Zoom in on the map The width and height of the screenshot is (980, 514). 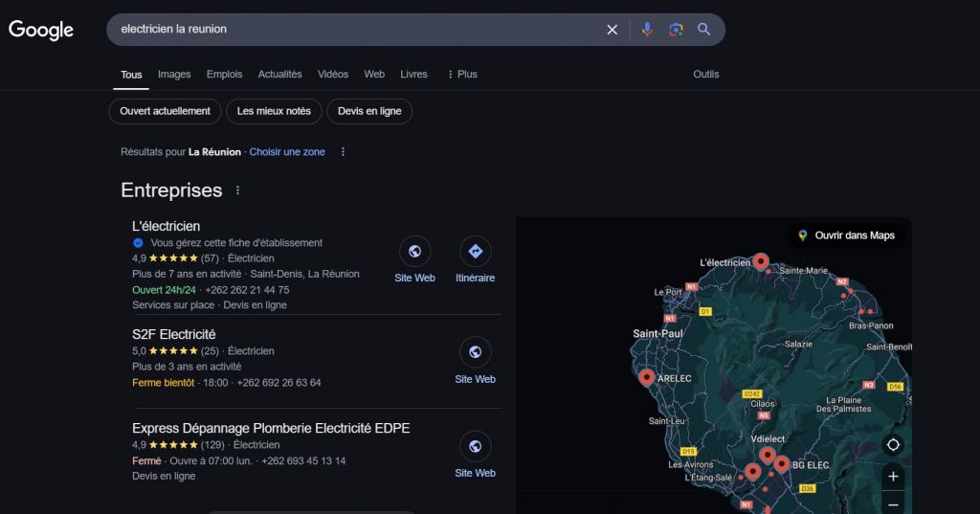coord(893,476)
